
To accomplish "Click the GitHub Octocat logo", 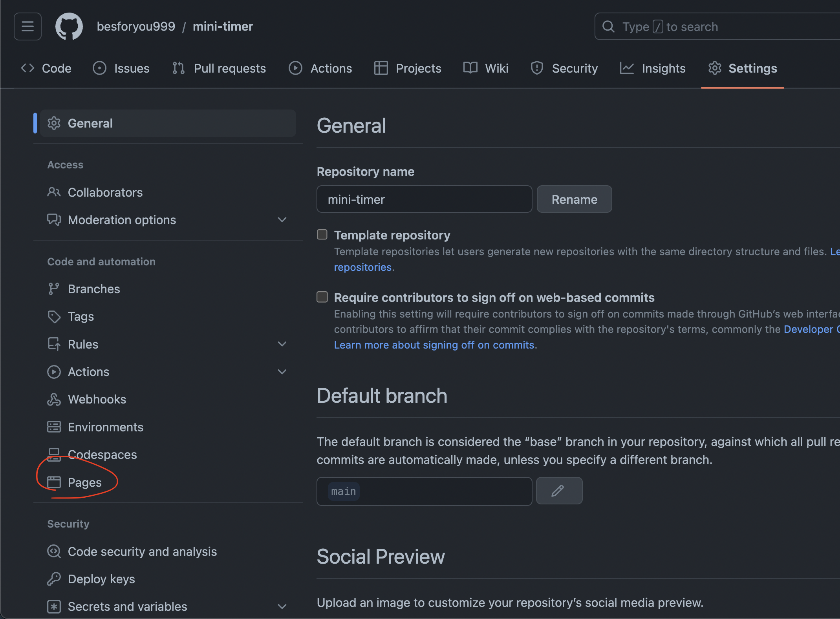I will pos(69,26).
